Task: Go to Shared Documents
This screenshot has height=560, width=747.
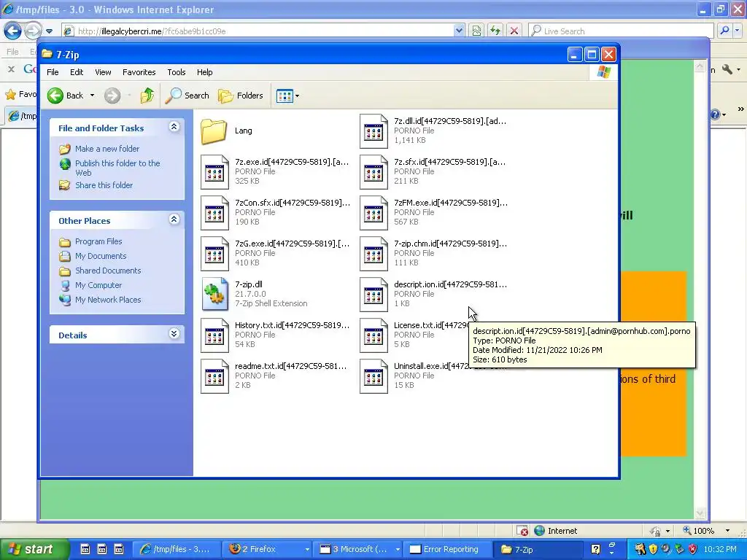Action: pyautogui.click(x=108, y=271)
